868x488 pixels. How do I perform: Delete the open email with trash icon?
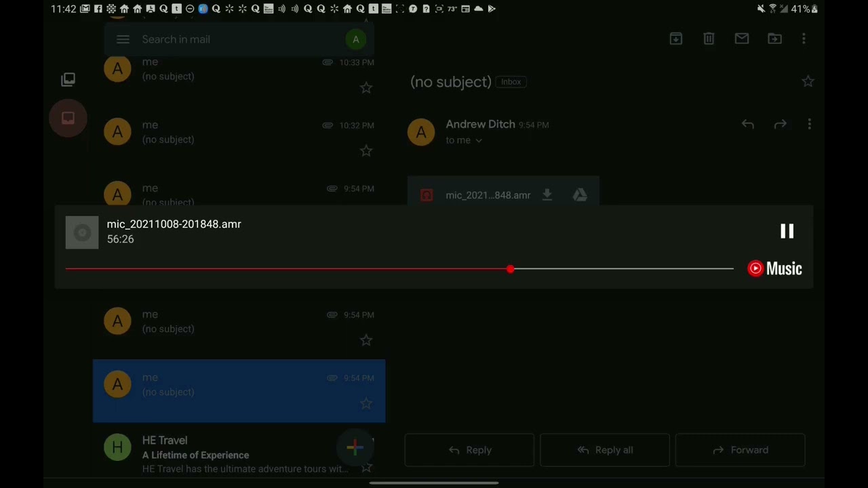coord(709,39)
